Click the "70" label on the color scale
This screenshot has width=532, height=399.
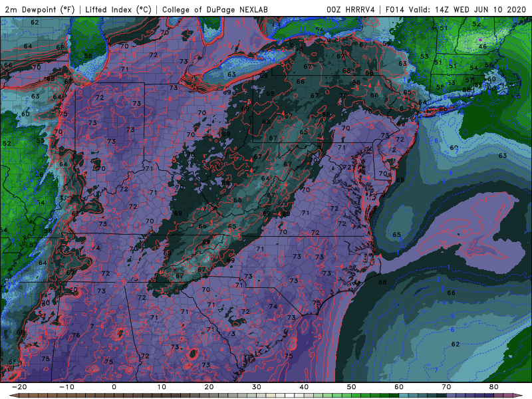point(446,387)
